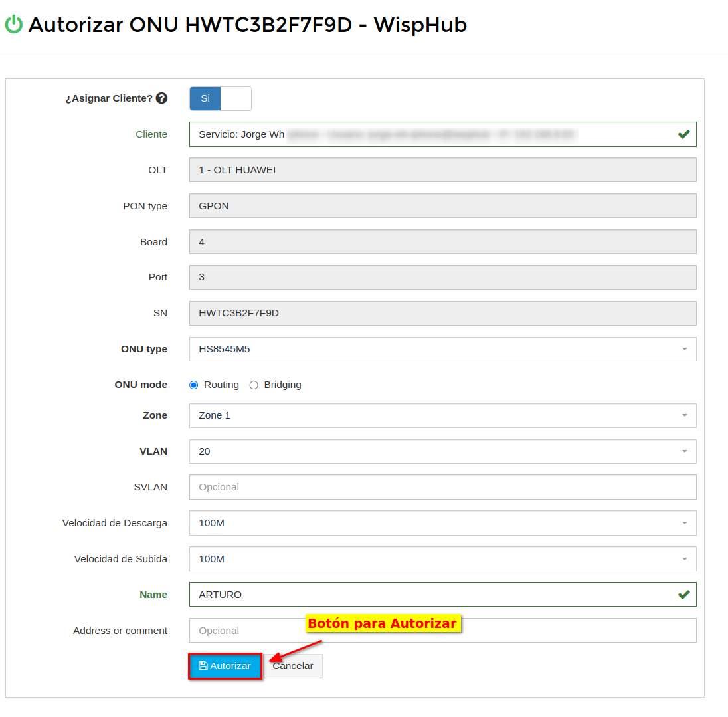
Task: Click the SN field HWTC3B2F7F9D
Action: [442, 313]
